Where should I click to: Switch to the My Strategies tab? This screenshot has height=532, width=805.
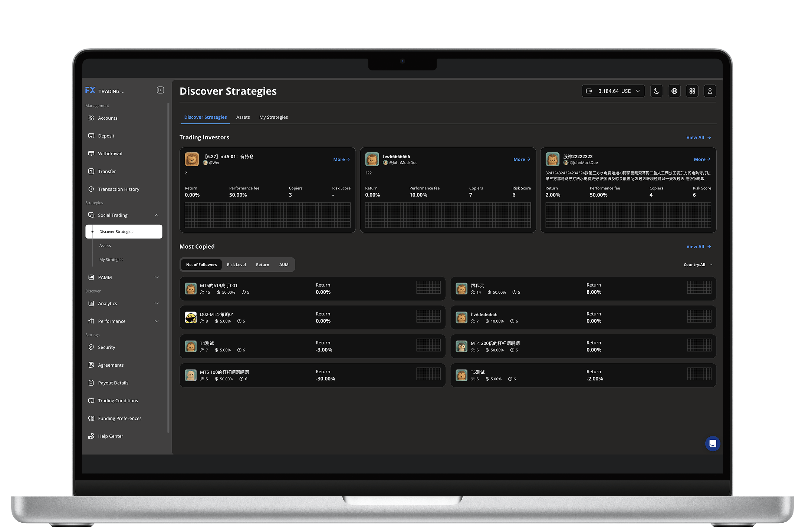[273, 117]
